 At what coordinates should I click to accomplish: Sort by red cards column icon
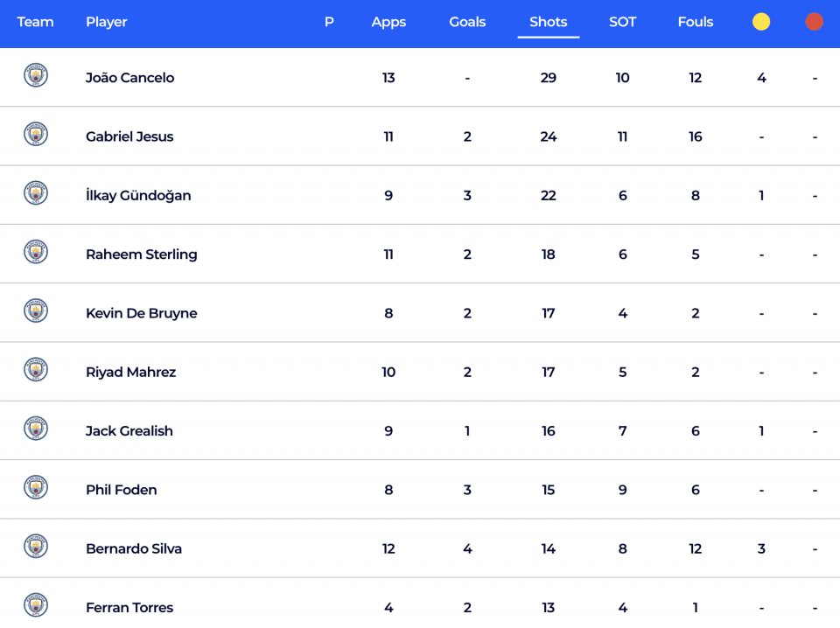(x=815, y=22)
